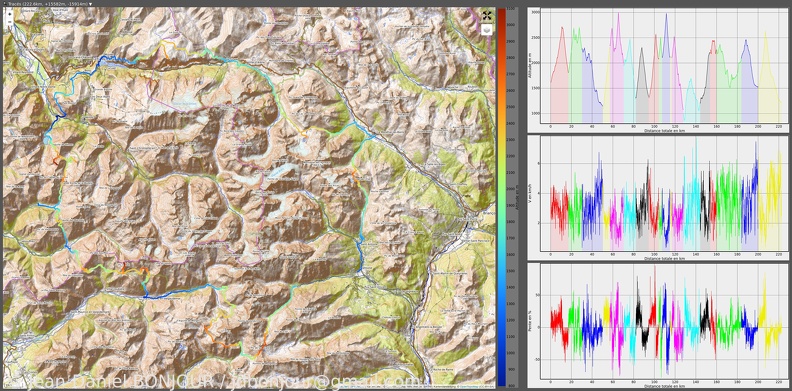Click the cyan segment in the speed chart
The width and height of the screenshot is (792, 391).
tap(692, 202)
